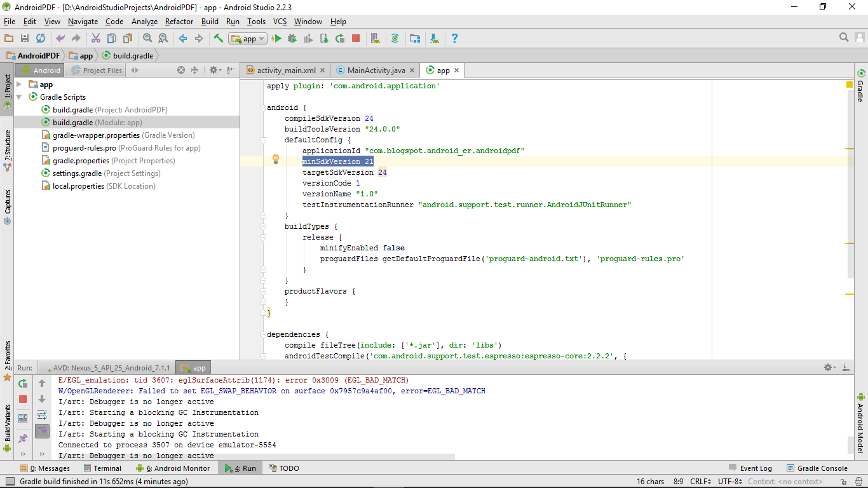Open the run configuration dropdown
868x488 pixels.
(x=260, y=38)
